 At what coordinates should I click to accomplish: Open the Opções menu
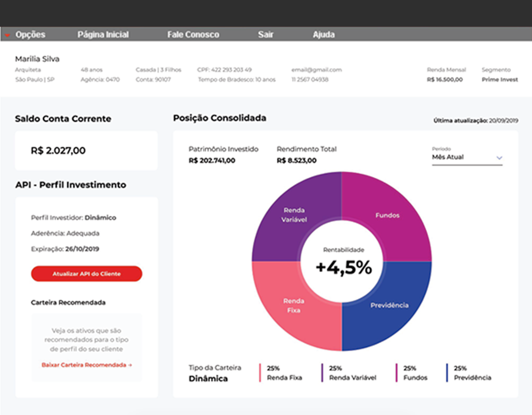click(30, 35)
